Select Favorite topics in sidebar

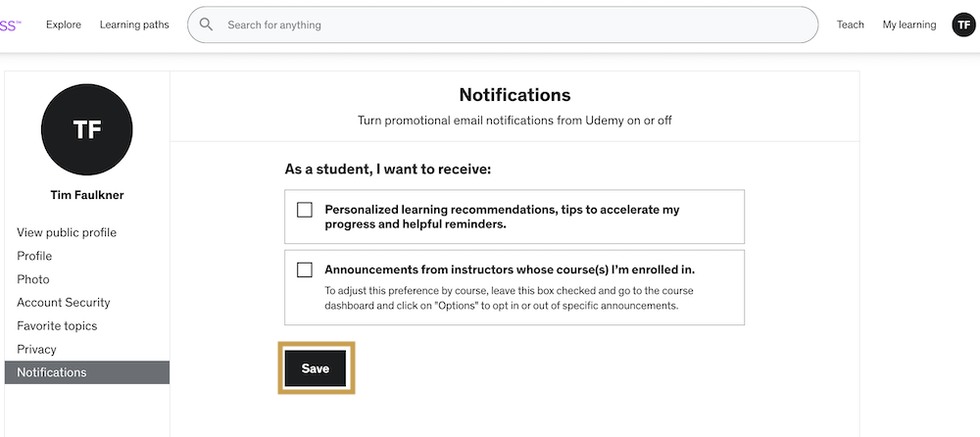point(57,326)
